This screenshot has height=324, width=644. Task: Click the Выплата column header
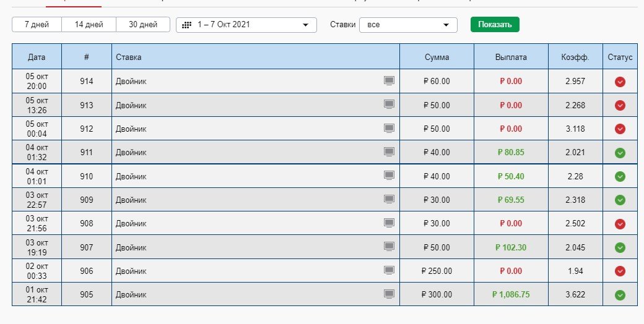(x=511, y=57)
